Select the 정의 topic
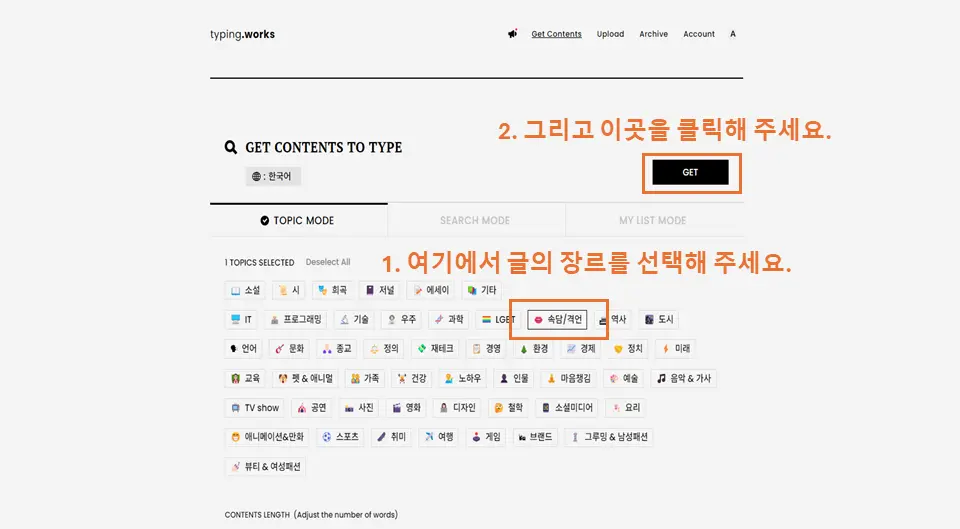 384,349
